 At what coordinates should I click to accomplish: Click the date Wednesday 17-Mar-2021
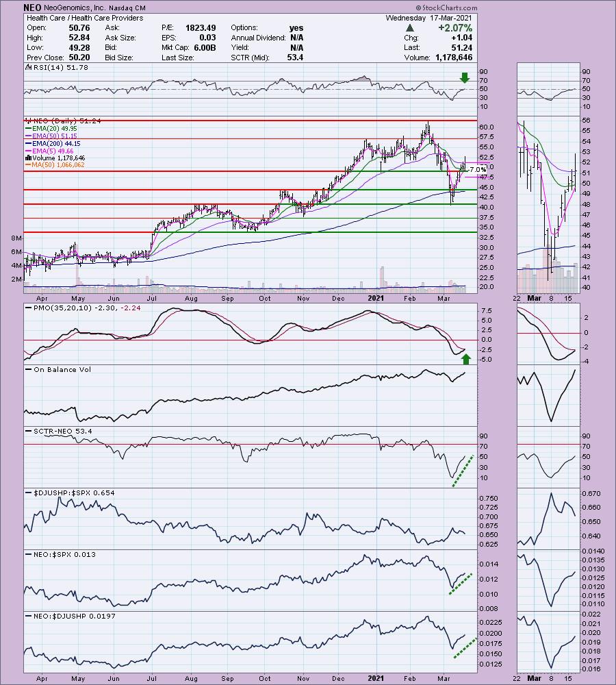coord(428,18)
